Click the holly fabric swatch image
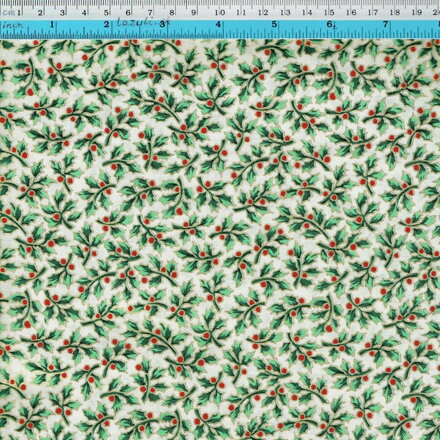The width and height of the screenshot is (440, 440). [220, 239]
